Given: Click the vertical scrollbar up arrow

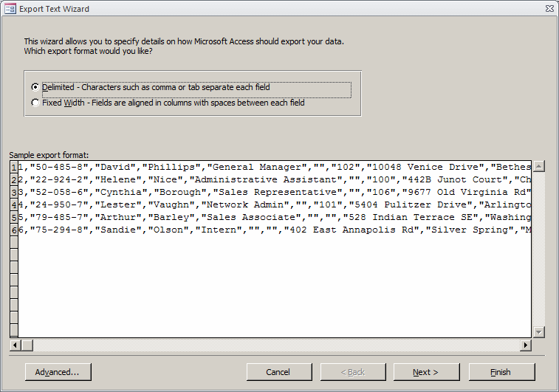Looking at the screenshot, I should 538,166.
